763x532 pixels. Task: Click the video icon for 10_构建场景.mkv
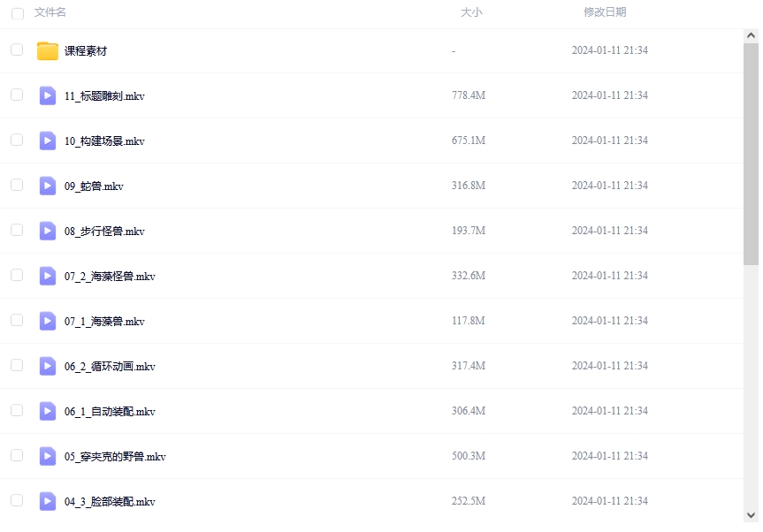tap(48, 141)
